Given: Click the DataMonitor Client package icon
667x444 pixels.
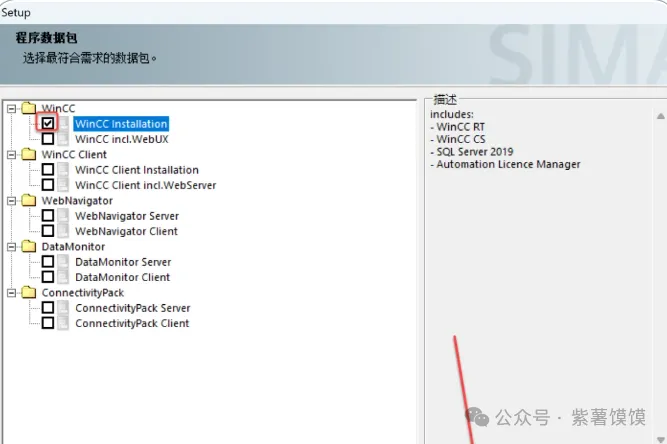Looking at the screenshot, I should (x=64, y=277).
